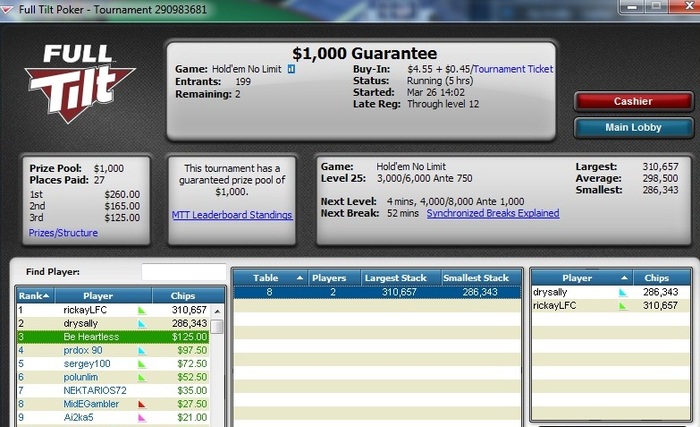Open the Synchronized Breaks Explained link

point(493,213)
